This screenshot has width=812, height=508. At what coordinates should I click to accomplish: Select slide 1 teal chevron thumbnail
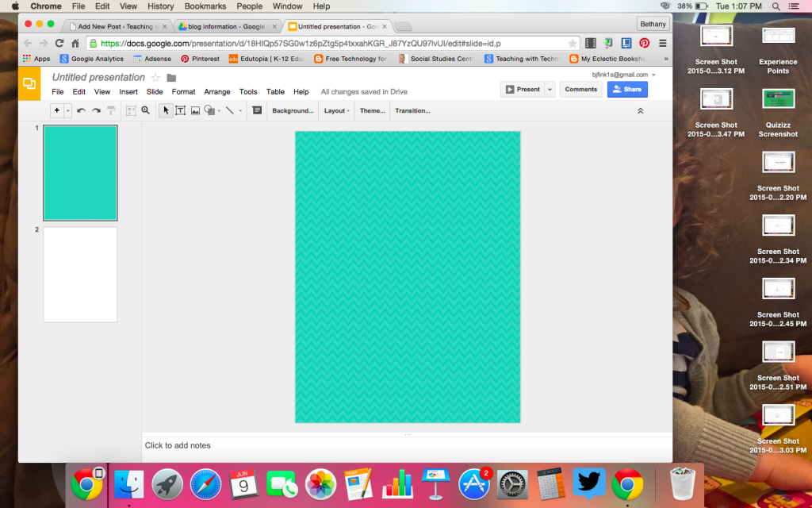(x=80, y=172)
